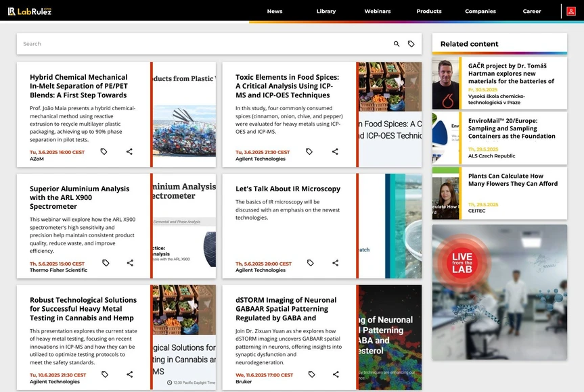Click the ALS Czech Republic label
This screenshot has height=392, width=584.
click(x=492, y=156)
